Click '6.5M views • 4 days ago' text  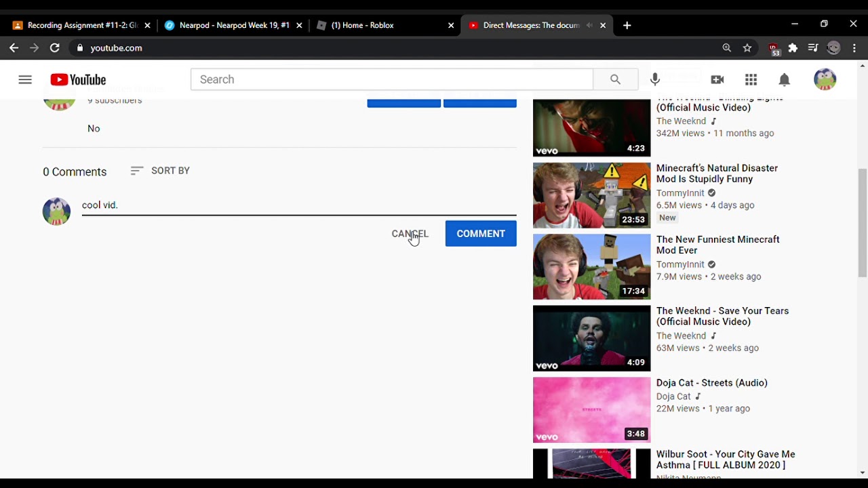705,205
